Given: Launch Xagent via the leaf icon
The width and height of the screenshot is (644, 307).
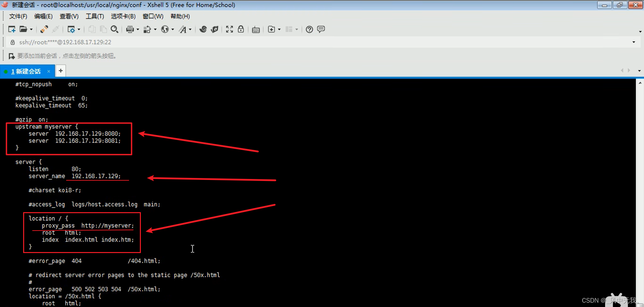Looking at the screenshot, I should [x=215, y=29].
